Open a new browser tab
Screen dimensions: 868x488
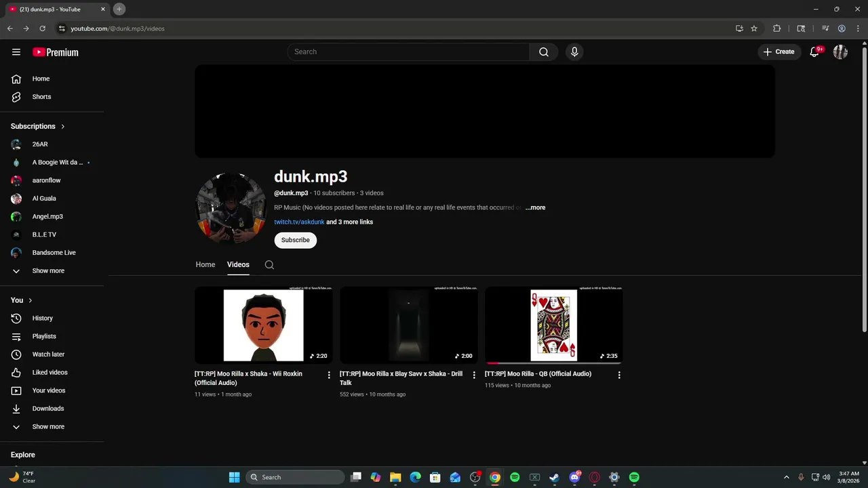coord(119,9)
